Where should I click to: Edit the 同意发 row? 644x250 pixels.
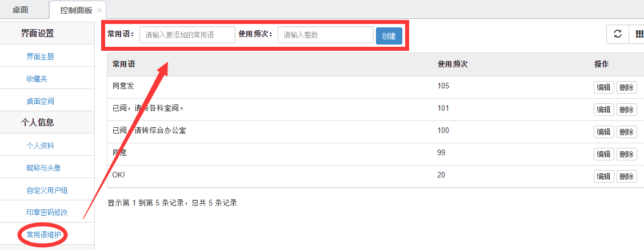coord(604,87)
